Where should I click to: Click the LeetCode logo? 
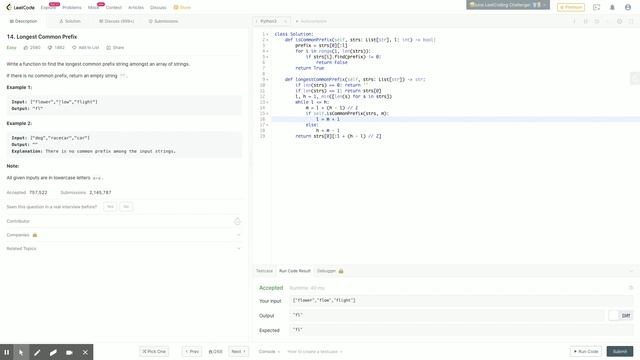(20, 7)
